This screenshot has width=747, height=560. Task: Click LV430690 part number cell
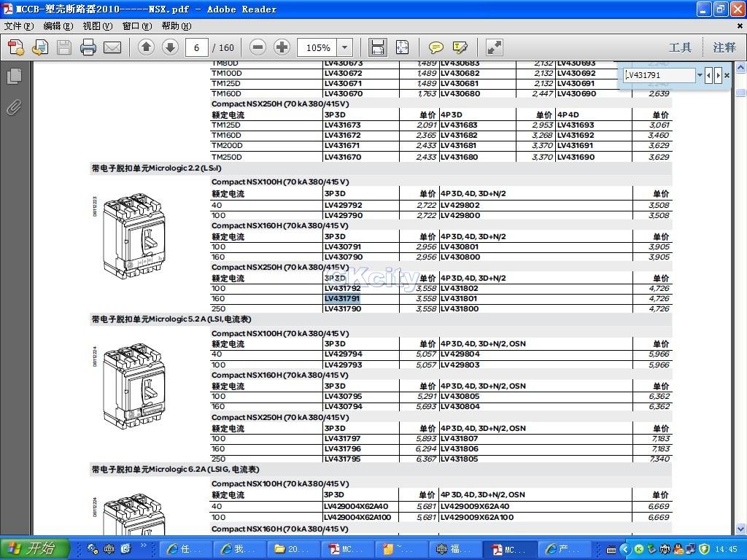[576, 94]
